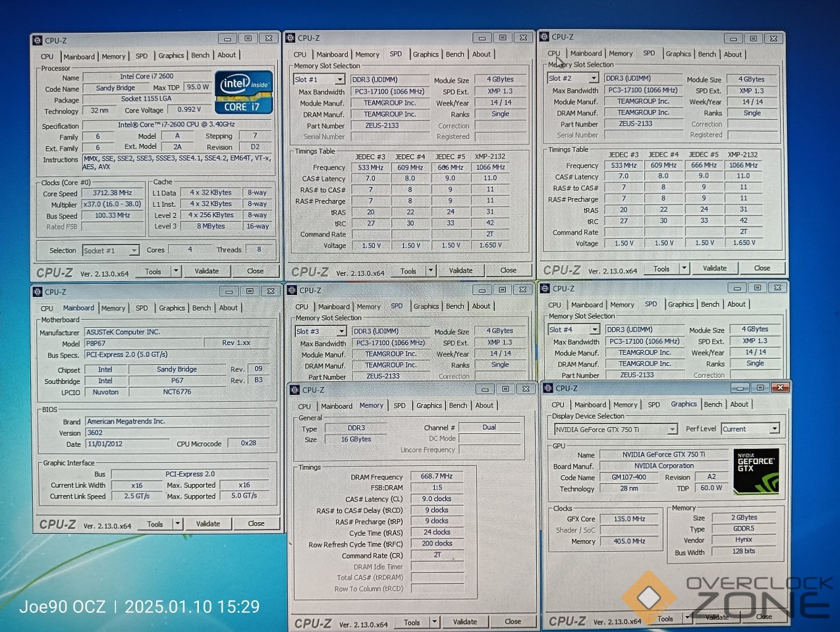This screenshot has width=840, height=632.
Task: Click the memory Size value 16 GBytes
Action: pos(356,440)
